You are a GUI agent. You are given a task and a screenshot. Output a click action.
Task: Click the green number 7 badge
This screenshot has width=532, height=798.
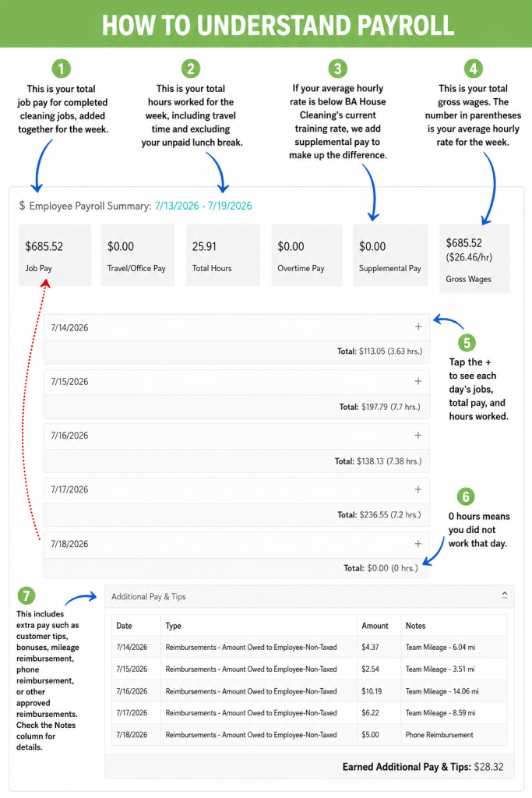click(x=26, y=595)
